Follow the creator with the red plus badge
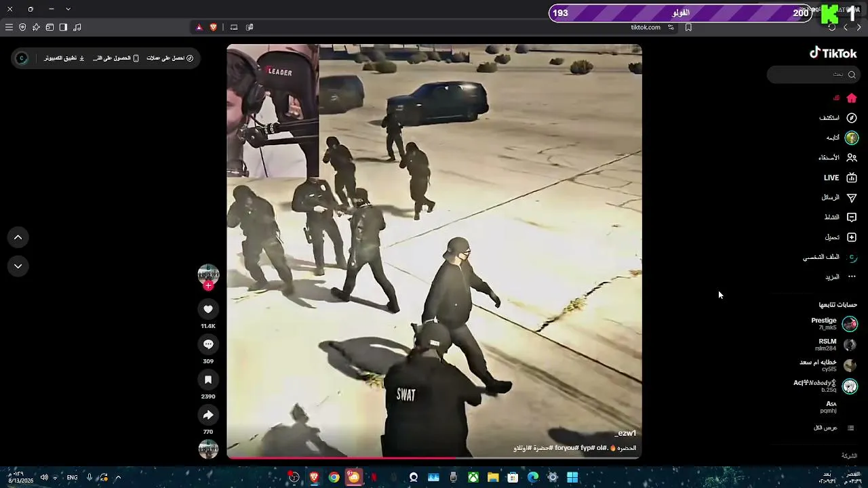 tap(208, 286)
